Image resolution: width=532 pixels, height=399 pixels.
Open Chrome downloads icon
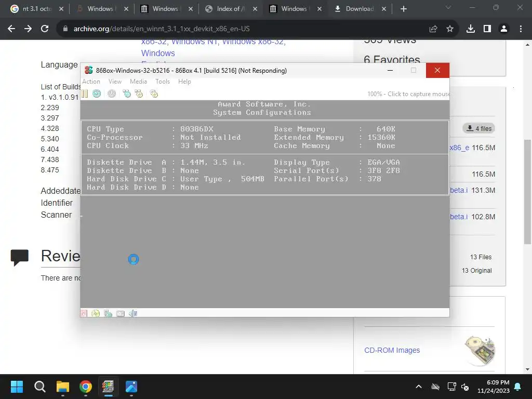click(471, 29)
